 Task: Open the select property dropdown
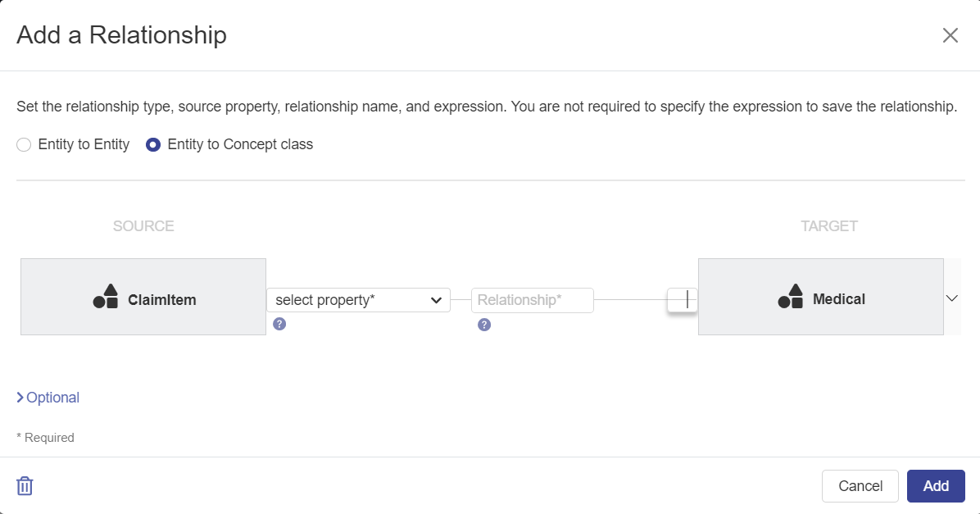358,300
